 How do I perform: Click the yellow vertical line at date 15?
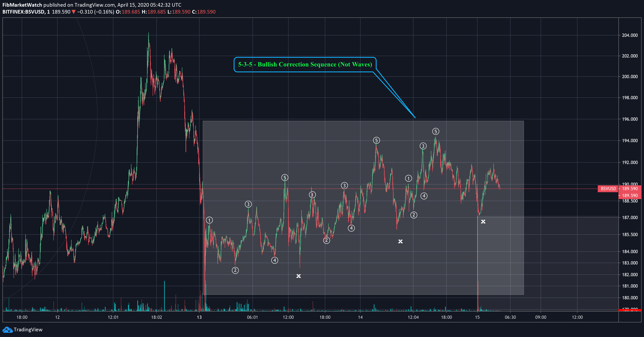coord(478,263)
